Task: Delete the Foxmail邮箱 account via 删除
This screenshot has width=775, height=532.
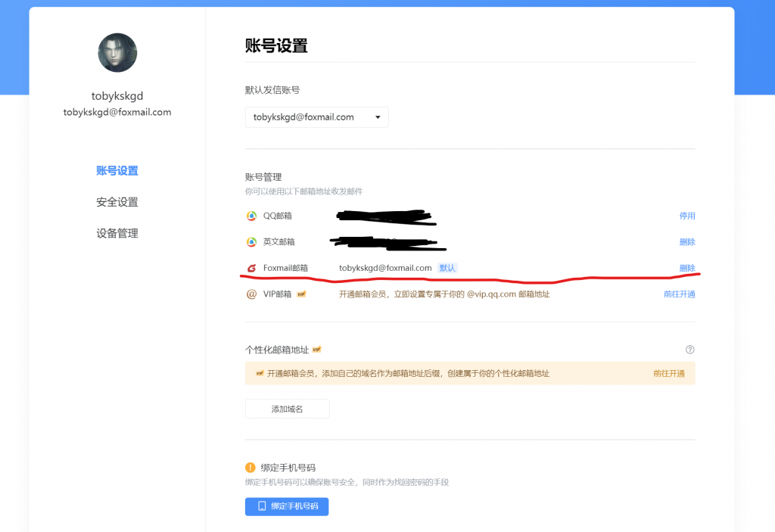Action: coord(686,268)
